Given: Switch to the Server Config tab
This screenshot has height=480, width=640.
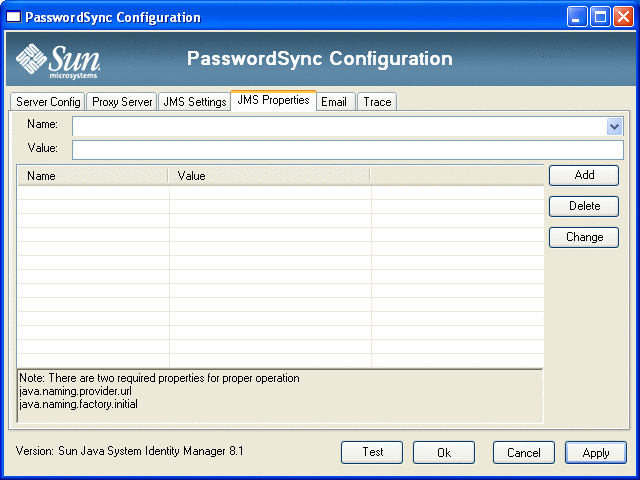Looking at the screenshot, I should point(48,102).
